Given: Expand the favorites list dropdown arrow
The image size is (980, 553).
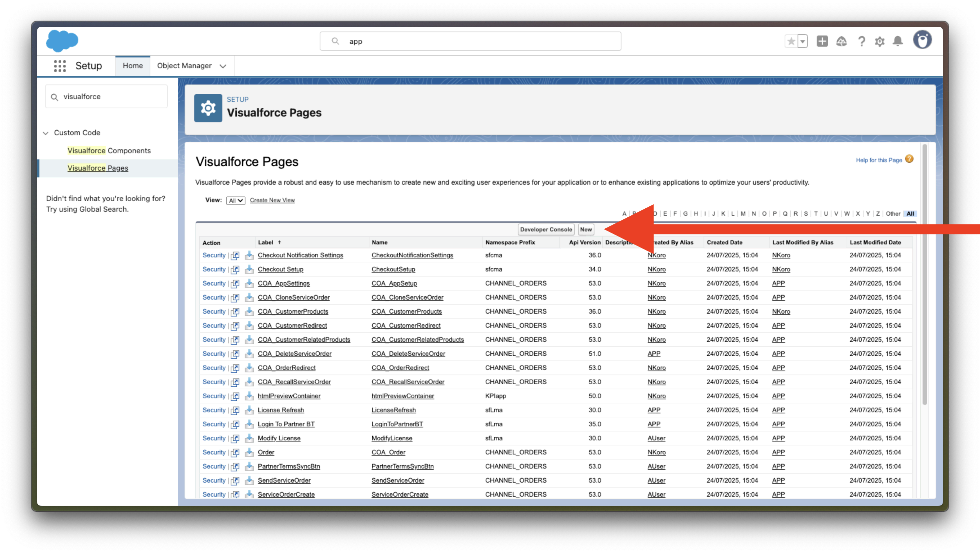Looking at the screenshot, I should (x=802, y=41).
